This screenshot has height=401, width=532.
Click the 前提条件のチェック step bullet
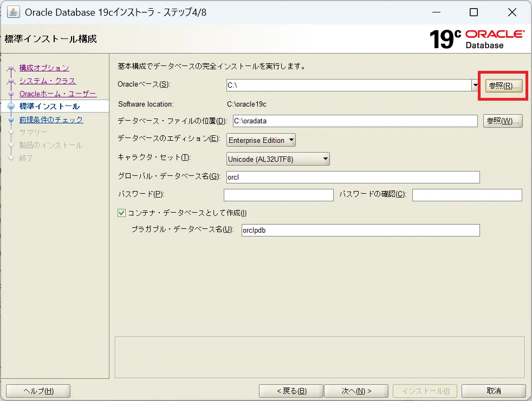[11, 120]
